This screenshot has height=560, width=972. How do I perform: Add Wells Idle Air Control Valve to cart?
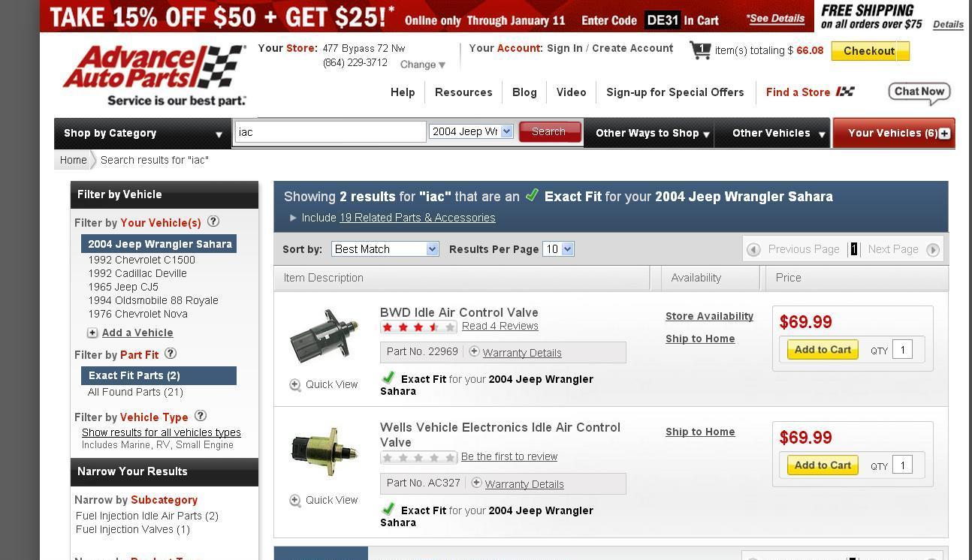(823, 465)
